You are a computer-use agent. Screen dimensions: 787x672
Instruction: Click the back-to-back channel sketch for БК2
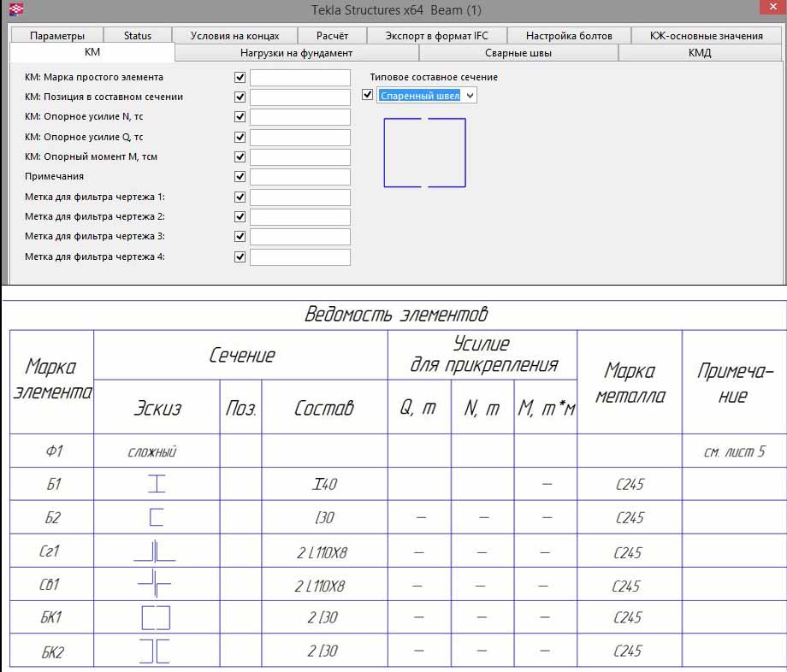pyautogui.click(x=156, y=651)
